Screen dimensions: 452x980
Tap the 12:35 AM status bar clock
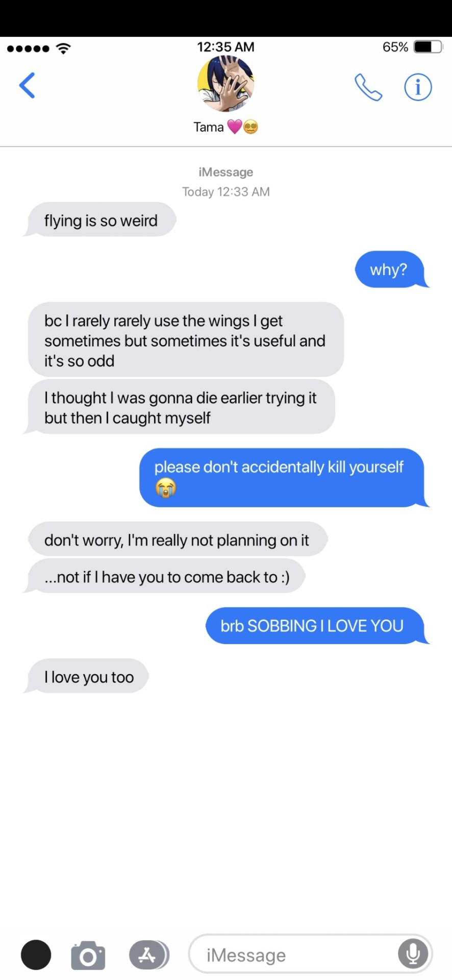225,47
